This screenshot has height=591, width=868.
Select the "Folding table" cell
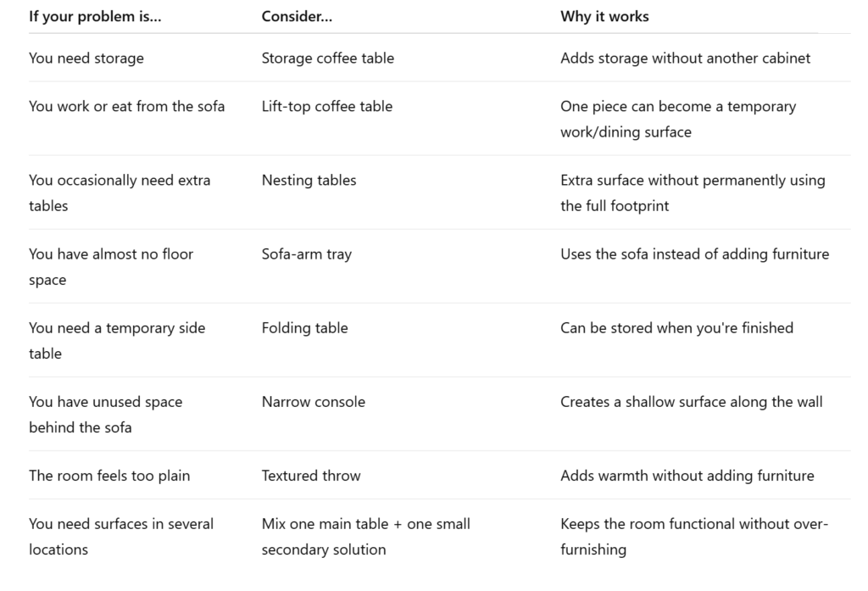coord(305,328)
